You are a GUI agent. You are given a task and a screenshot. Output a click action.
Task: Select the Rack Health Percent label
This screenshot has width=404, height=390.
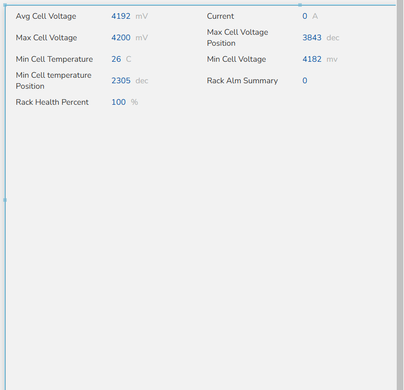[52, 102]
